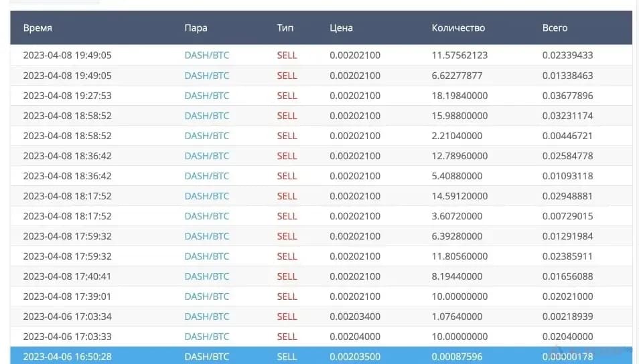The image size is (639, 364).
Task: Click SELL in the 17:03:33 row
Action: pyautogui.click(x=287, y=337)
